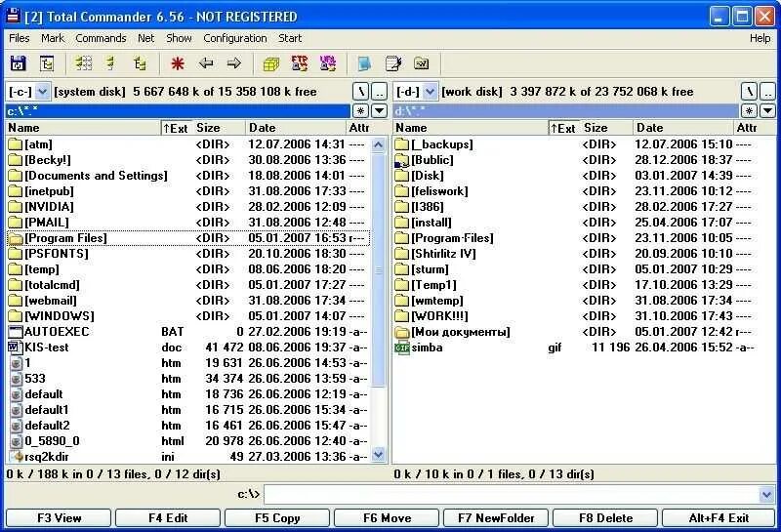Sort right panel by Date column header
This screenshot has width=781, height=532.
click(682, 128)
